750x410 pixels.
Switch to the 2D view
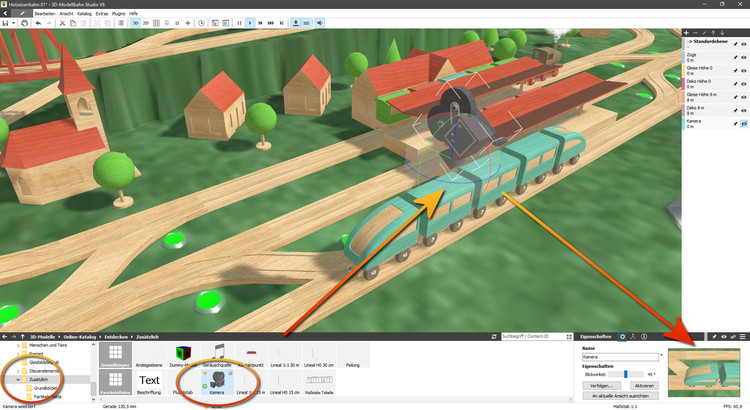click(145, 23)
